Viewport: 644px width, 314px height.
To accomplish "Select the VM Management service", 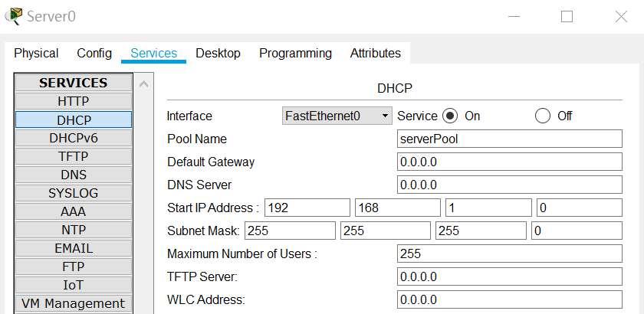I will 74,303.
